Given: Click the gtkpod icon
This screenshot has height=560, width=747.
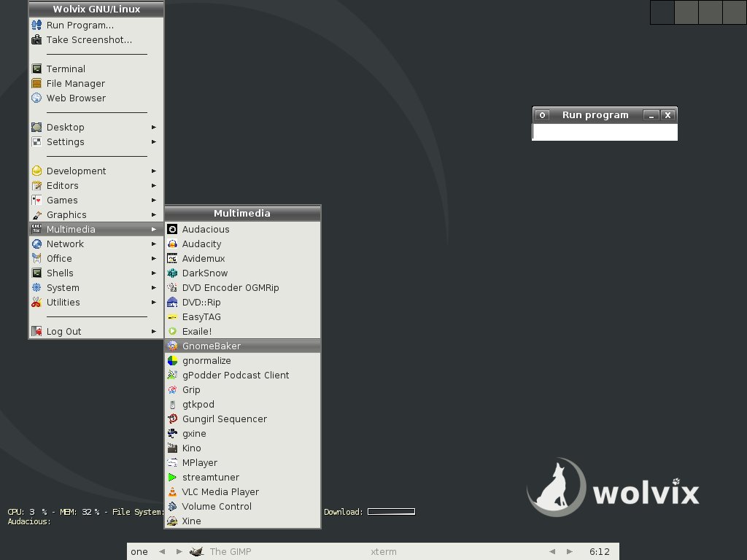Looking at the screenshot, I should (172, 404).
